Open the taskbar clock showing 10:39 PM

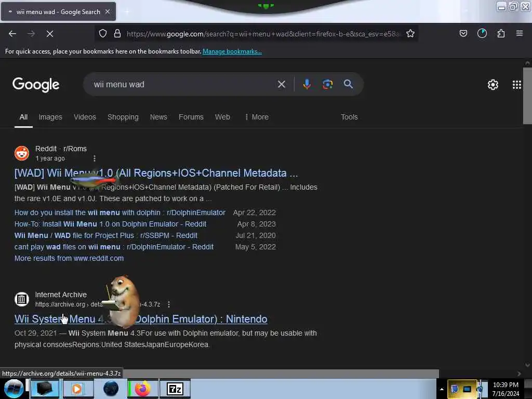506,389
